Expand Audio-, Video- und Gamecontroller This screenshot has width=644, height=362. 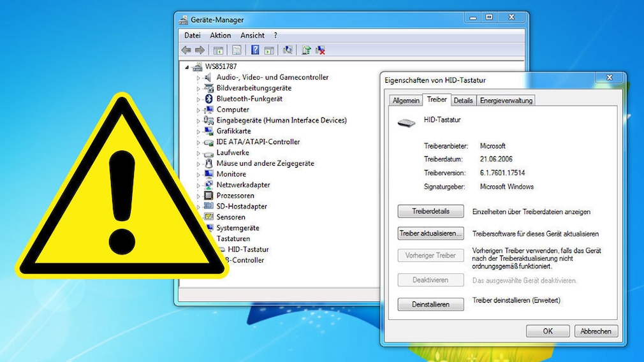[x=198, y=78]
